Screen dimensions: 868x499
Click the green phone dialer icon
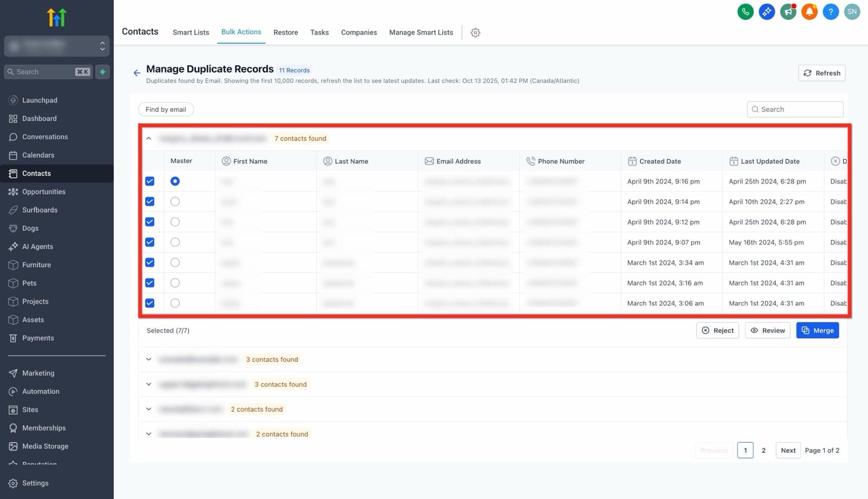pyautogui.click(x=745, y=11)
